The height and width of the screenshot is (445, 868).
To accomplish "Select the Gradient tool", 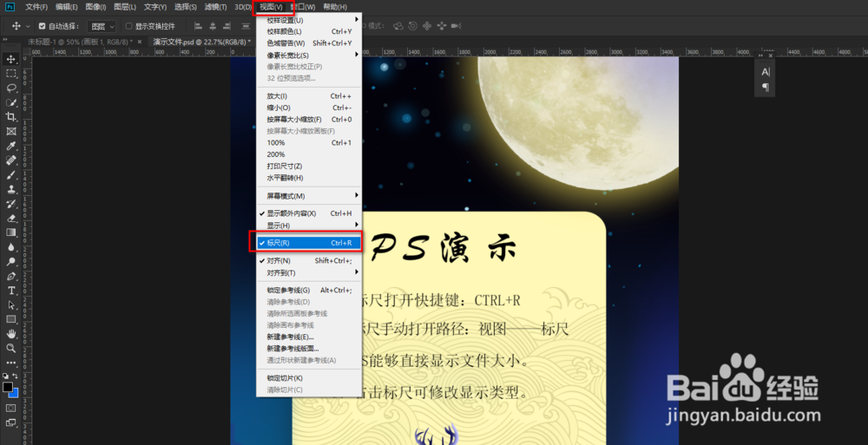I will click(11, 232).
